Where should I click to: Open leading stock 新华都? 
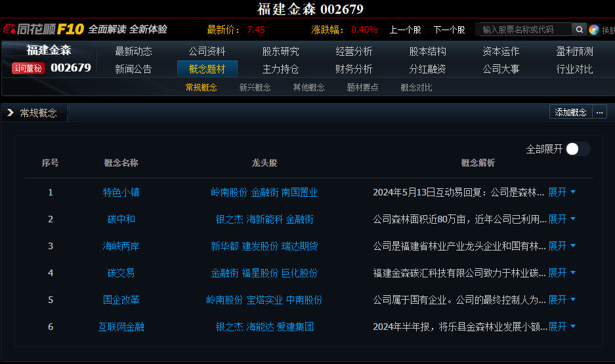pos(224,246)
